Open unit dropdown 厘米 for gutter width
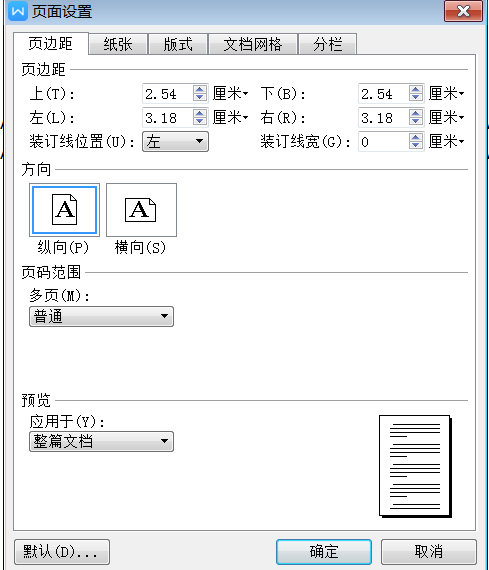The width and height of the screenshot is (489, 570). click(x=446, y=142)
